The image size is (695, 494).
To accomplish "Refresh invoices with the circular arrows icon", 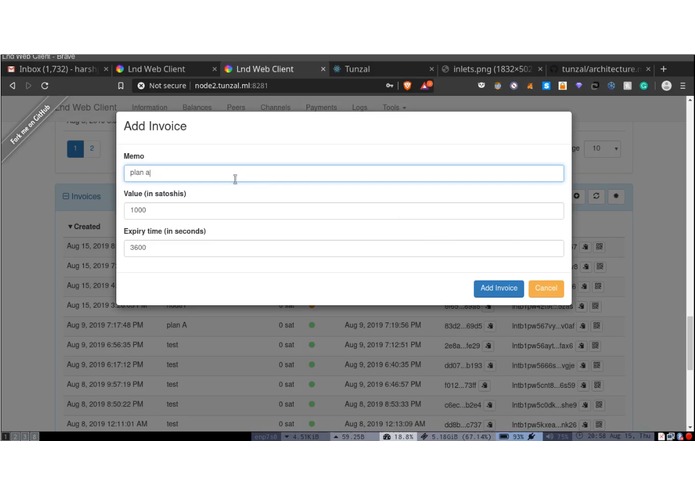I will click(x=596, y=196).
